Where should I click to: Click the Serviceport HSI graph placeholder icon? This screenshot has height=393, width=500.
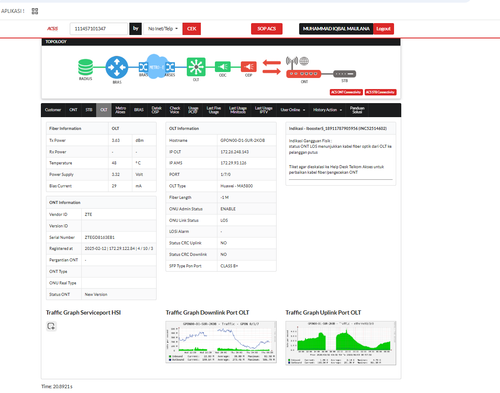pyautogui.click(x=51, y=326)
